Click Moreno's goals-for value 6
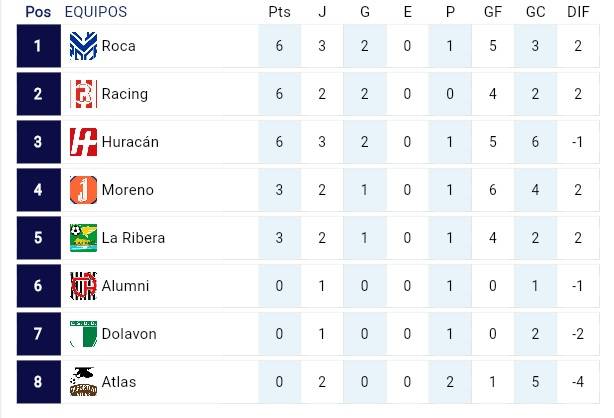Viewport: 614px width, 418px height. (492, 190)
